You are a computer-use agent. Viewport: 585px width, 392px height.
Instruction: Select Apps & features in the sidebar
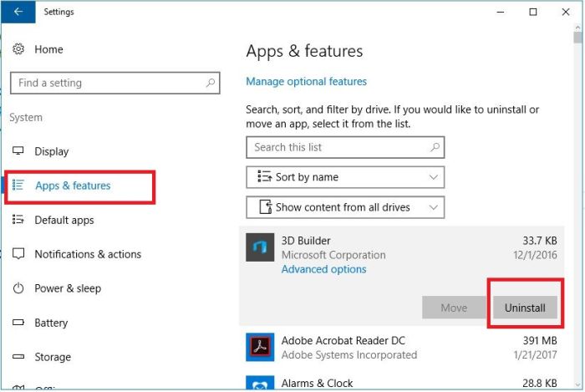click(x=73, y=186)
